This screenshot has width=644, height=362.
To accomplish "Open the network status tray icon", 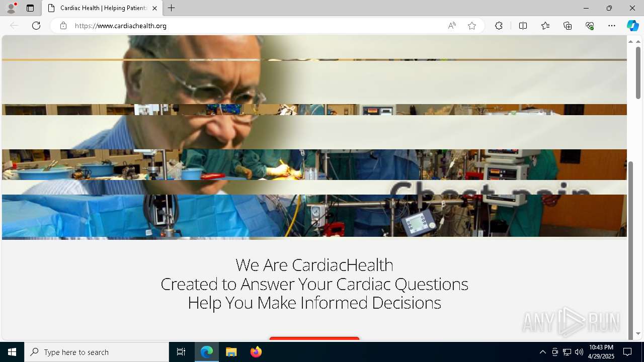I will (567, 352).
